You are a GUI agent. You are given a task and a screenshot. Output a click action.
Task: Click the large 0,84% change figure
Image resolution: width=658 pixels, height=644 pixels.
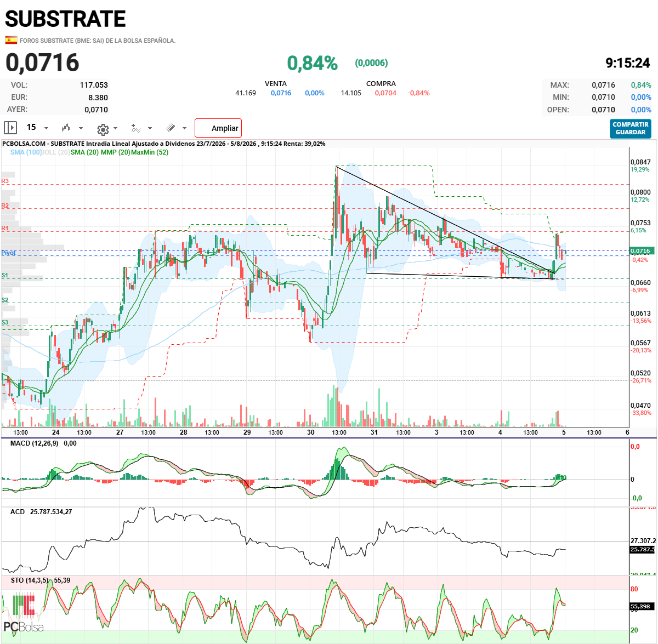[x=313, y=63]
